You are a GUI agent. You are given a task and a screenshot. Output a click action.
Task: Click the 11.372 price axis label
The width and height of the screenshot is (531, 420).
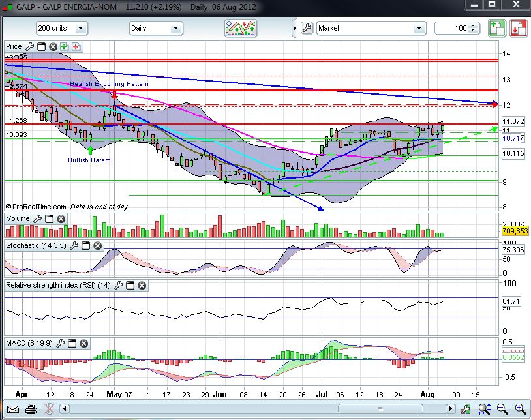pyautogui.click(x=513, y=121)
